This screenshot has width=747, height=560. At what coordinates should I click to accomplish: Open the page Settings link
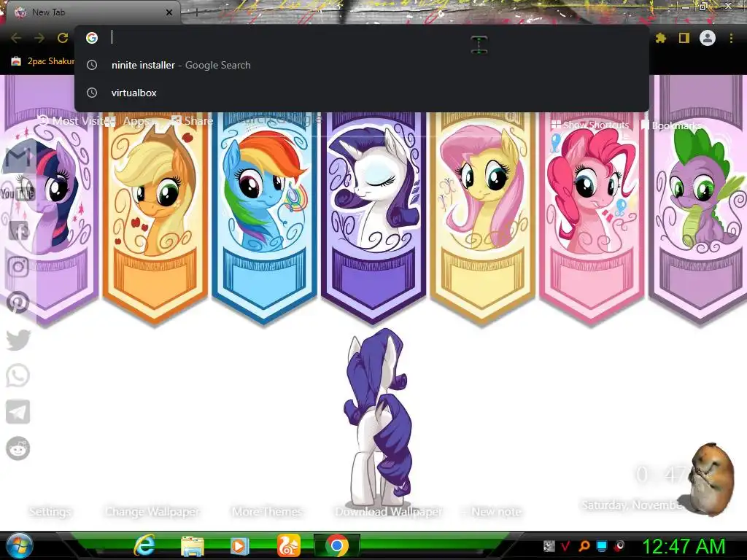[x=50, y=512]
